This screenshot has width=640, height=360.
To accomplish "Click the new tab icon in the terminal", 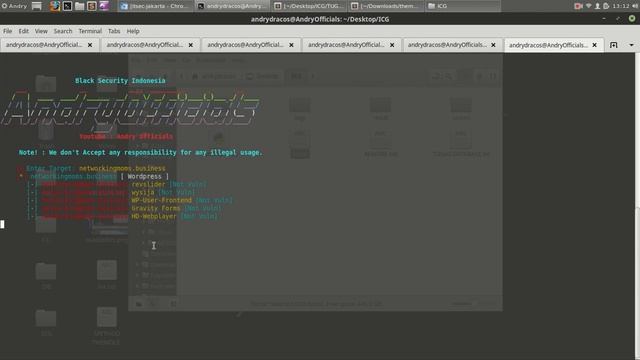I will (x=613, y=45).
